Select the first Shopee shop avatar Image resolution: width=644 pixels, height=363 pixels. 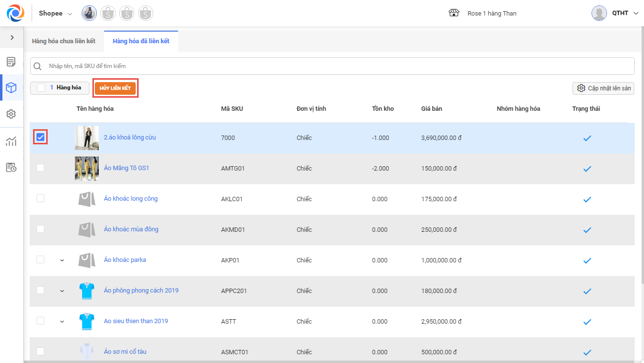89,14
